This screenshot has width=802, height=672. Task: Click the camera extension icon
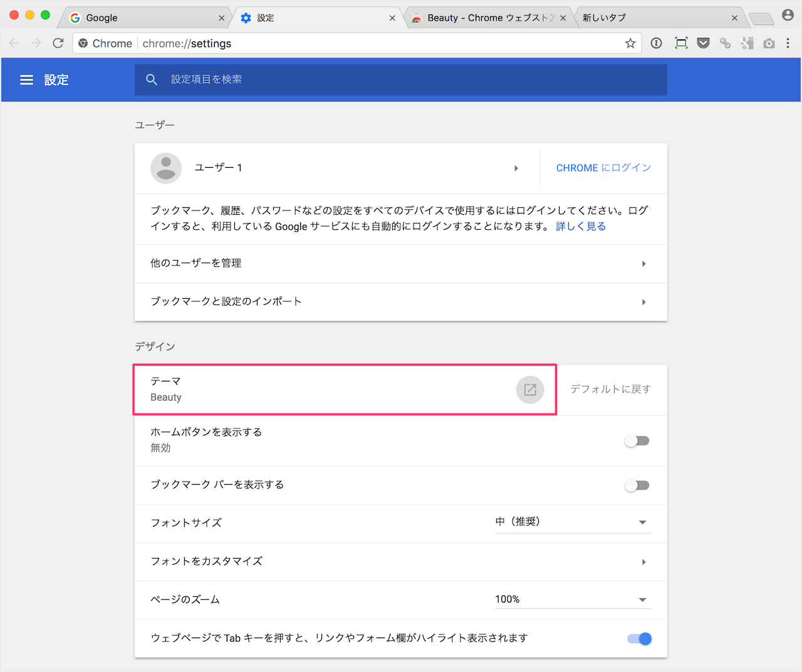769,43
